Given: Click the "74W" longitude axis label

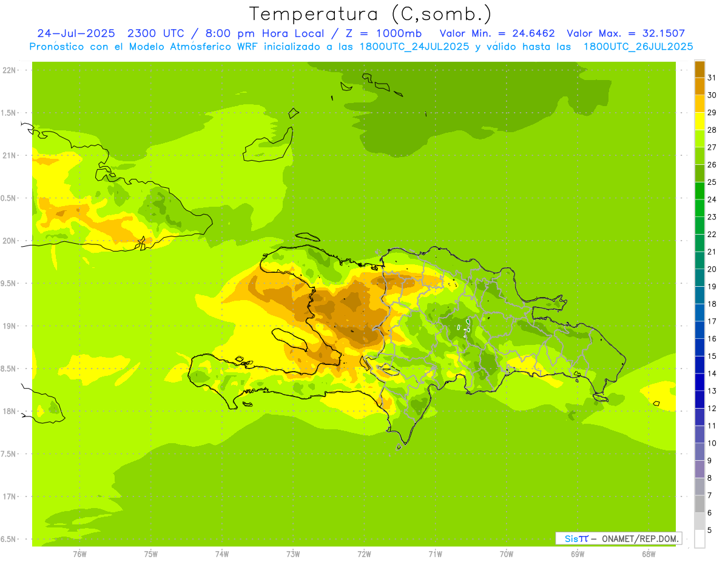Looking at the screenshot, I should point(221,554).
